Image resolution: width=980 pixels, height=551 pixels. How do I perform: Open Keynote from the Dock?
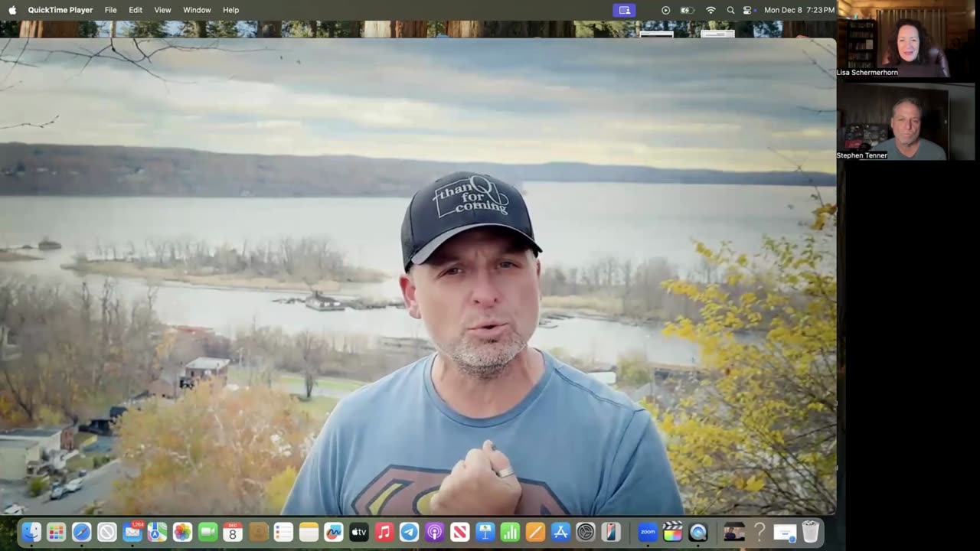485,532
